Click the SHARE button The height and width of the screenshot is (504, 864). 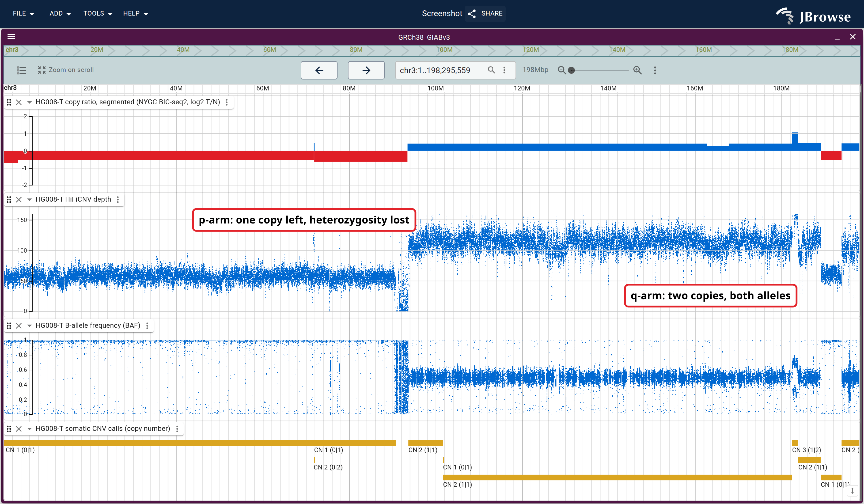click(485, 13)
